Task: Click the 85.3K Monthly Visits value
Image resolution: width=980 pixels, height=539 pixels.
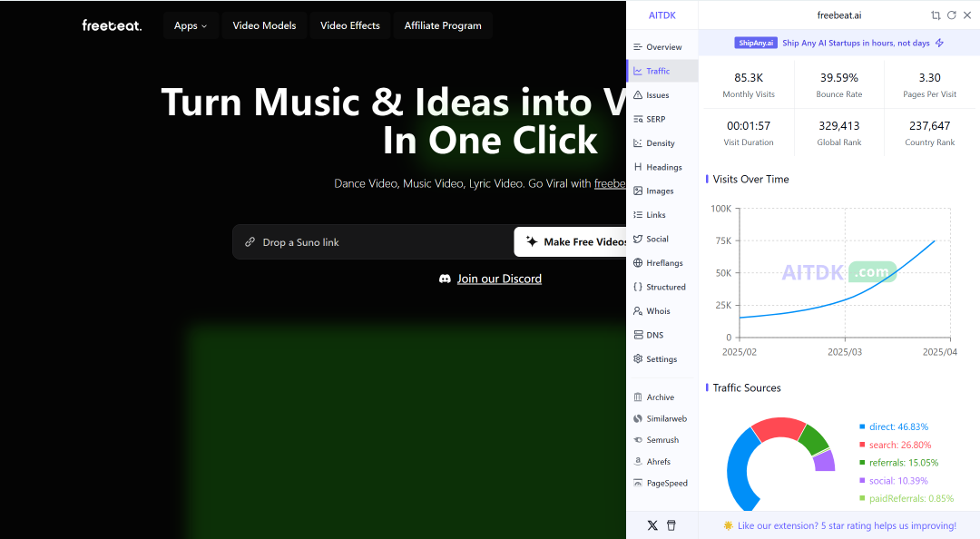Action: pyautogui.click(x=749, y=77)
